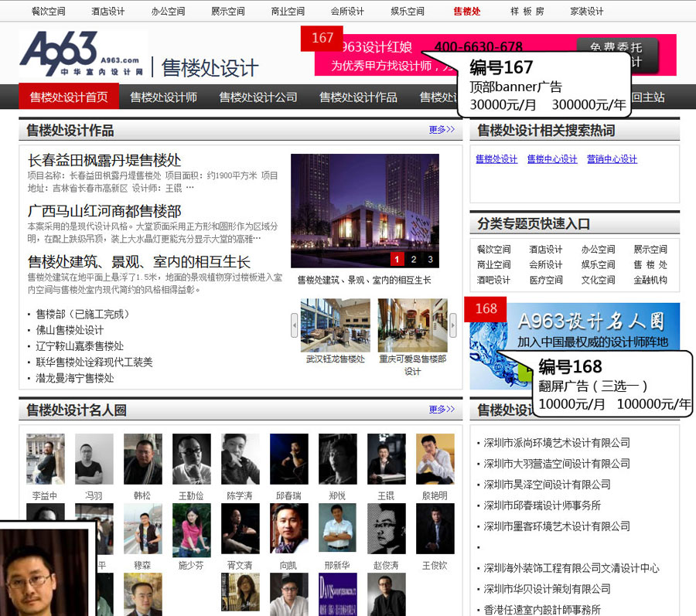Open thumbnail 重庆可爱岛售楼部设计
The image size is (696, 616).
coord(412,325)
